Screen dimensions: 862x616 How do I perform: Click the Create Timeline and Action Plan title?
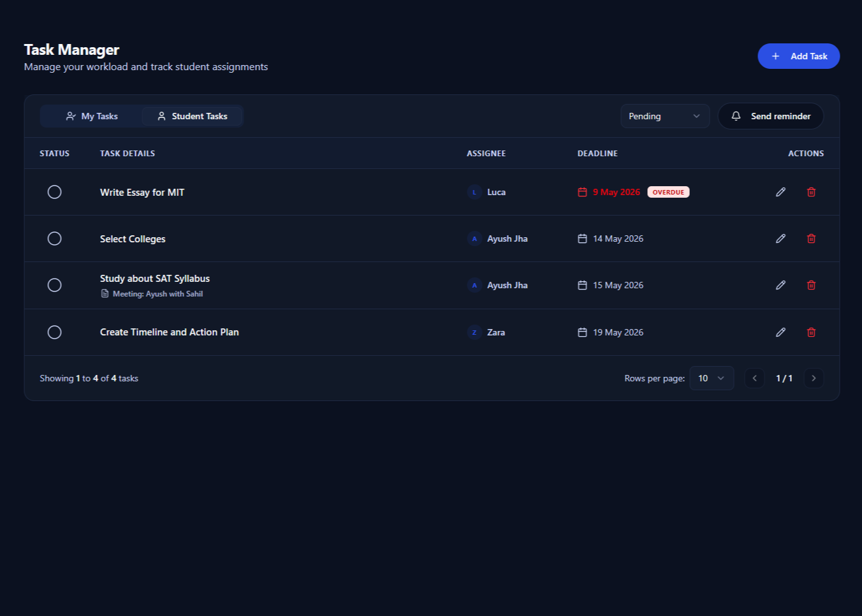pos(170,332)
